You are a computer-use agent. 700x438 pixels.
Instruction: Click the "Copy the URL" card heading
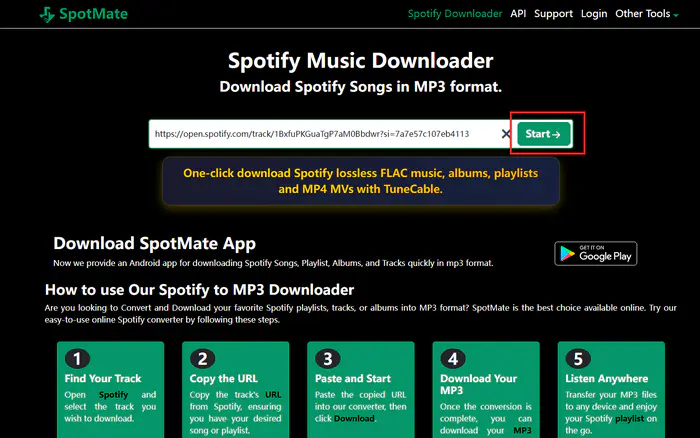point(224,379)
